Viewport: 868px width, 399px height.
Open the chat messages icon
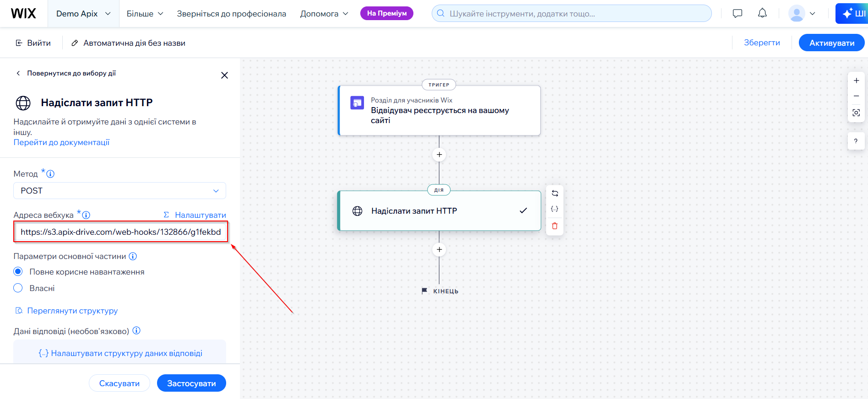(737, 13)
